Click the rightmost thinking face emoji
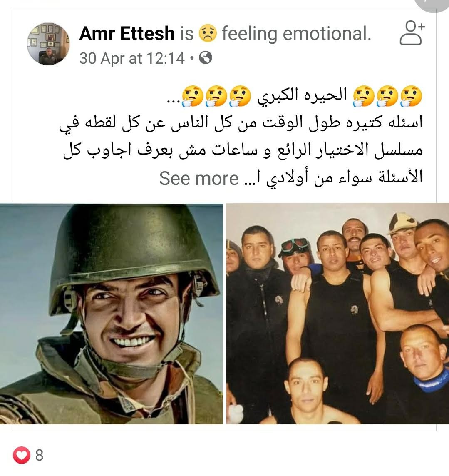Image resolution: width=449 pixels, height=476 pixels. pyautogui.click(x=412, y=96)
